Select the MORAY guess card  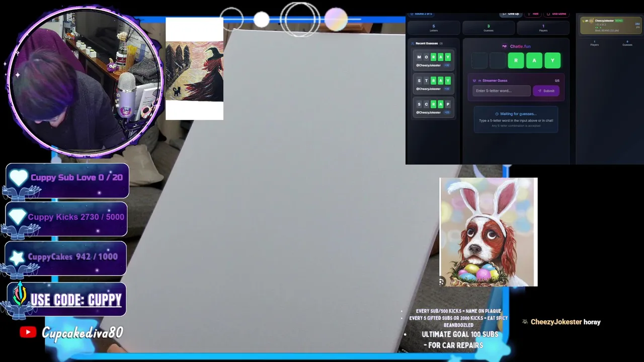pos(433,60)
